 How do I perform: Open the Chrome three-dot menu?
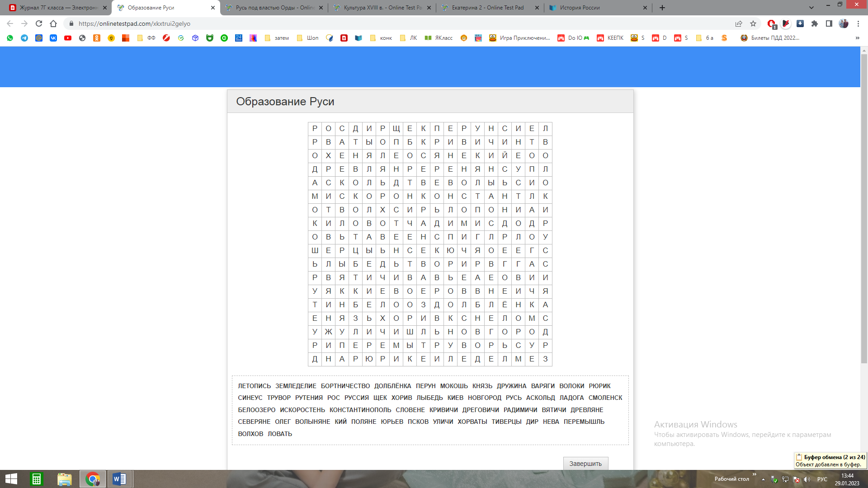tap(858, 23)
